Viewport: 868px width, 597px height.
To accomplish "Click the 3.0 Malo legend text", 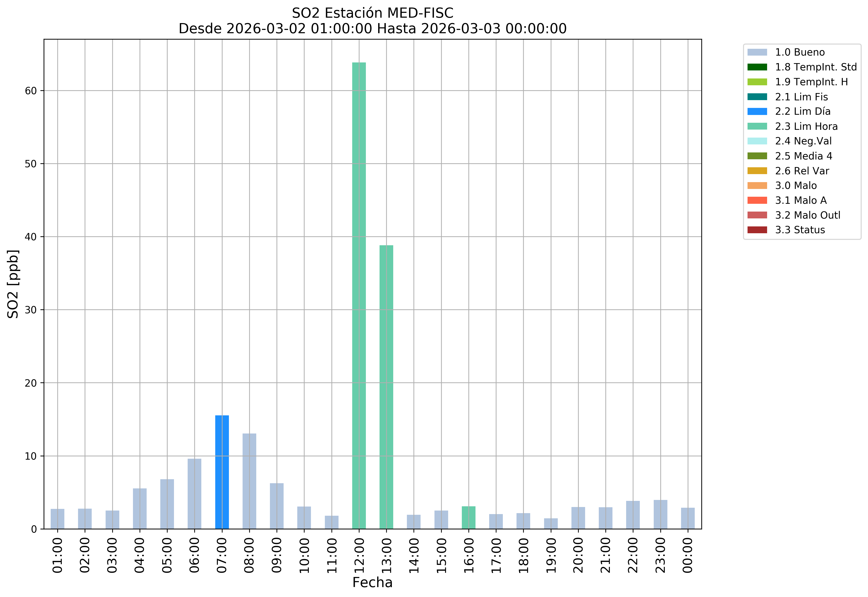I will 796,186.
